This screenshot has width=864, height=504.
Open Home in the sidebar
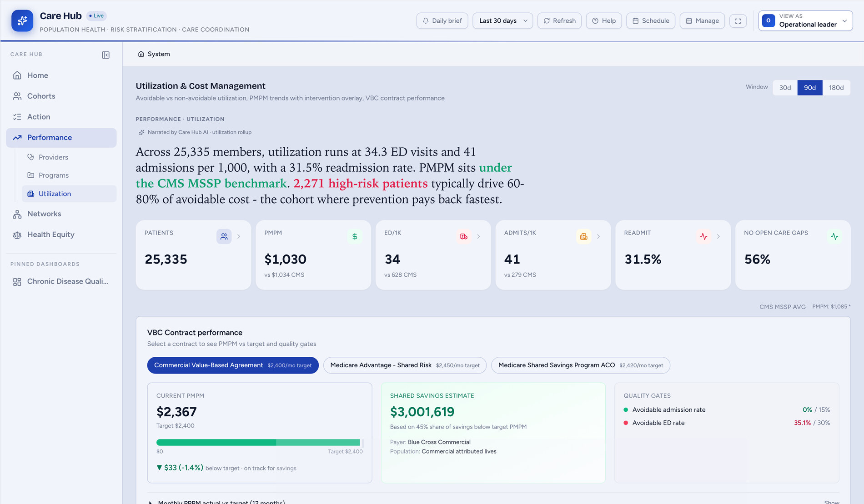tap(61, 75)
